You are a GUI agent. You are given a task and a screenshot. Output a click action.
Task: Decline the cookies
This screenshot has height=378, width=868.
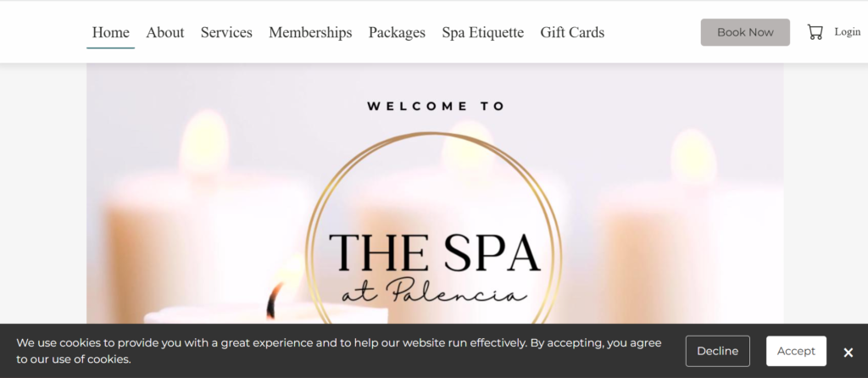717,351
